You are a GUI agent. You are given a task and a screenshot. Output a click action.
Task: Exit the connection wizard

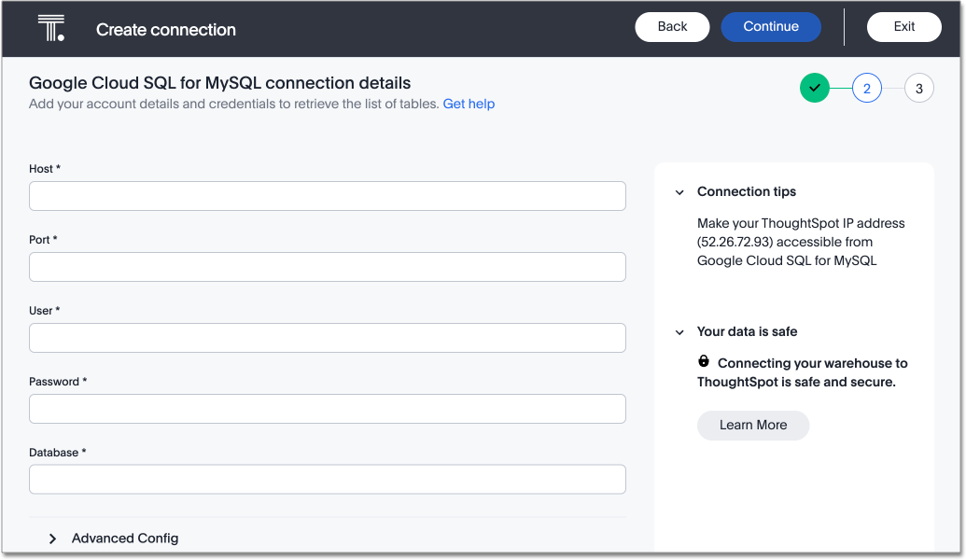click(x=903, y=27)
